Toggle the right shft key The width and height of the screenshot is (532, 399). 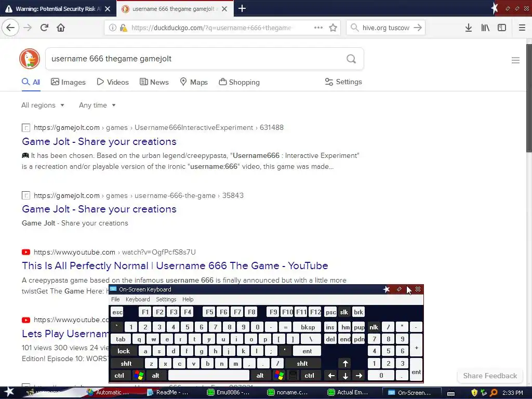(x=302, y=363)
